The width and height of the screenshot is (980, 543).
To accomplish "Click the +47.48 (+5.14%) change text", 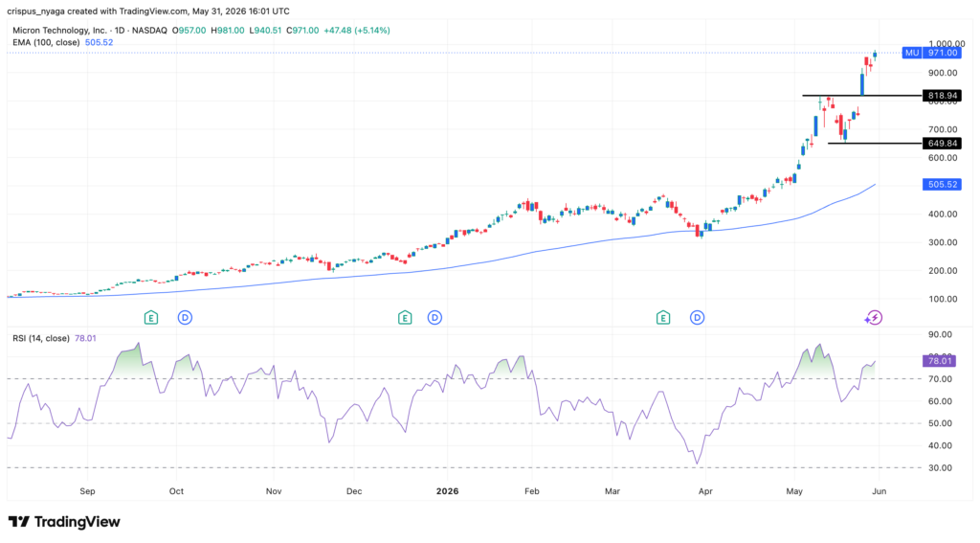I will [356, 30].
